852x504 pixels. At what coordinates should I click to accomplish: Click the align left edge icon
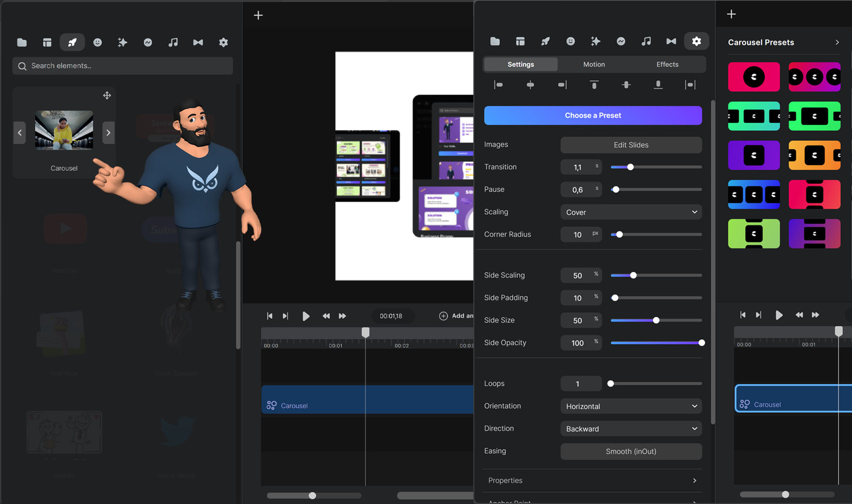click(x=498, y=85)
